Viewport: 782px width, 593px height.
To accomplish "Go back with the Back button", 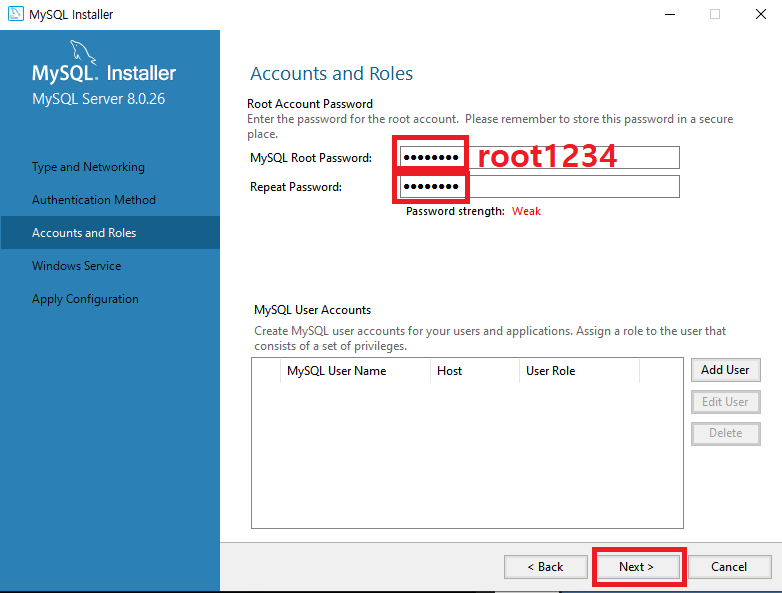I will [546, 567].
